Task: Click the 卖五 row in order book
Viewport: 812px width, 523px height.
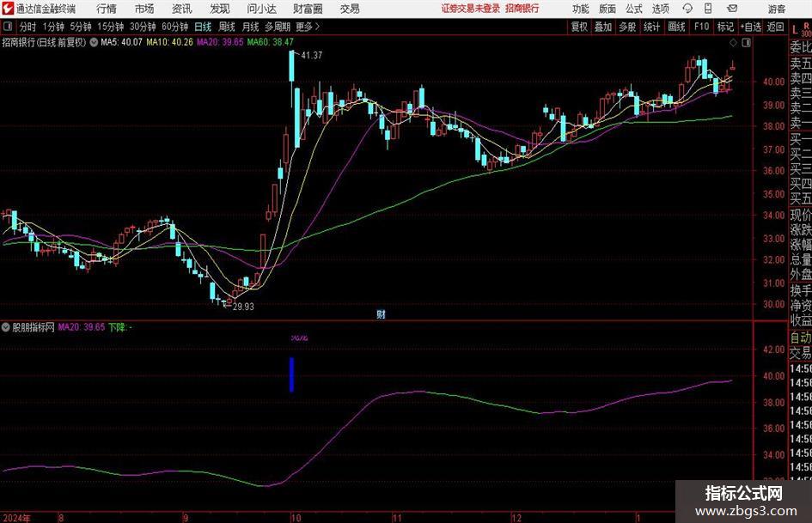Action: tap(801, 64)
